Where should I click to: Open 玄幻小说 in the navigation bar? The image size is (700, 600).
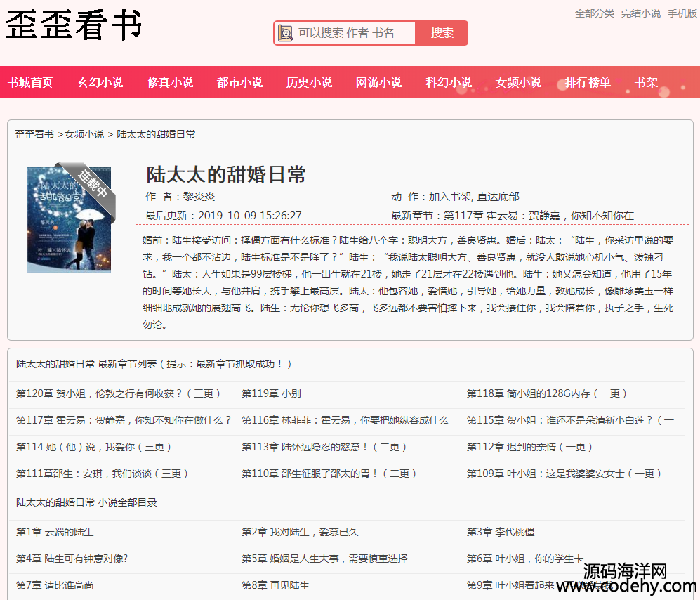tap(100, 82)
